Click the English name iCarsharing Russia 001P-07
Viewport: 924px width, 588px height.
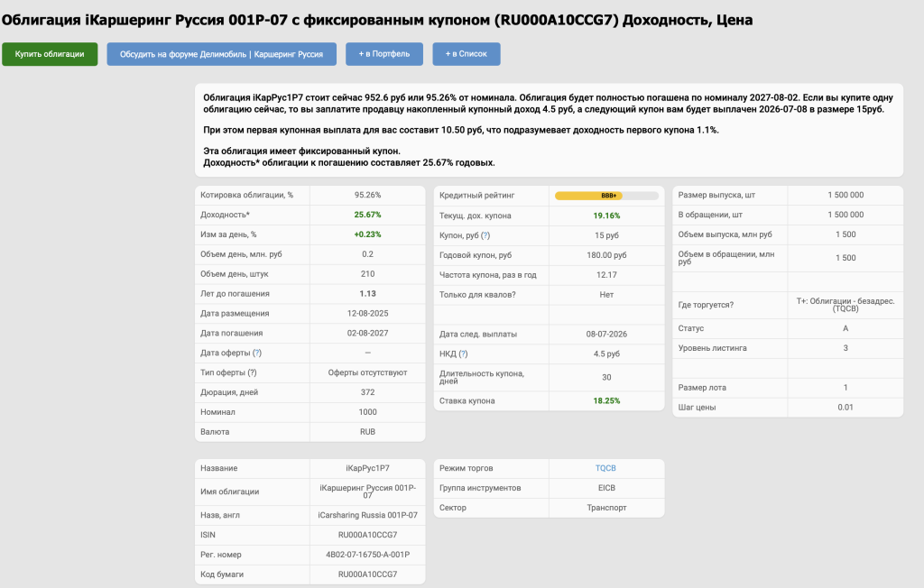coord(368,516)
